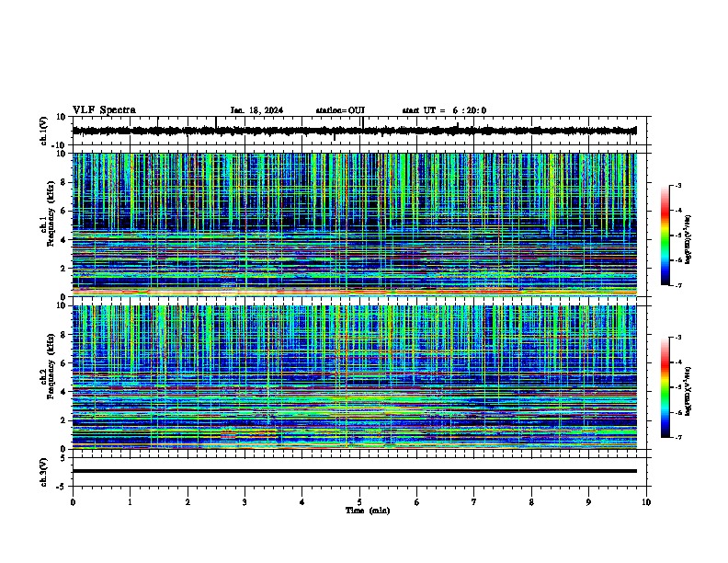Click the time axis tick label "3"
The height and width of the screenshot is (563, 728).
click(245, 502)
